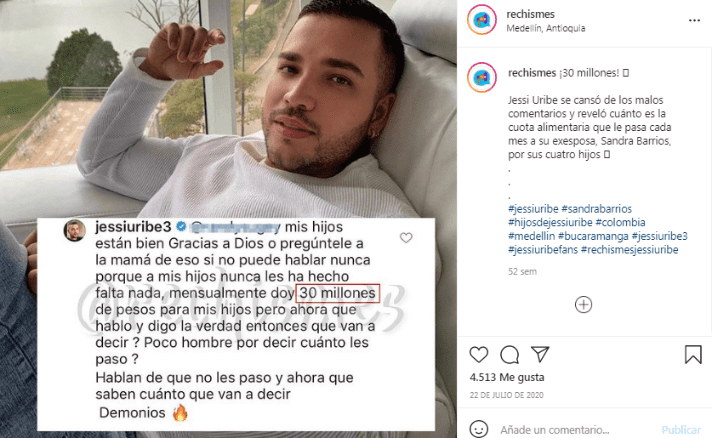Viewport: 712px width, 438px height.
Task: Like the post with the heart icon
Action: (479, 354)
